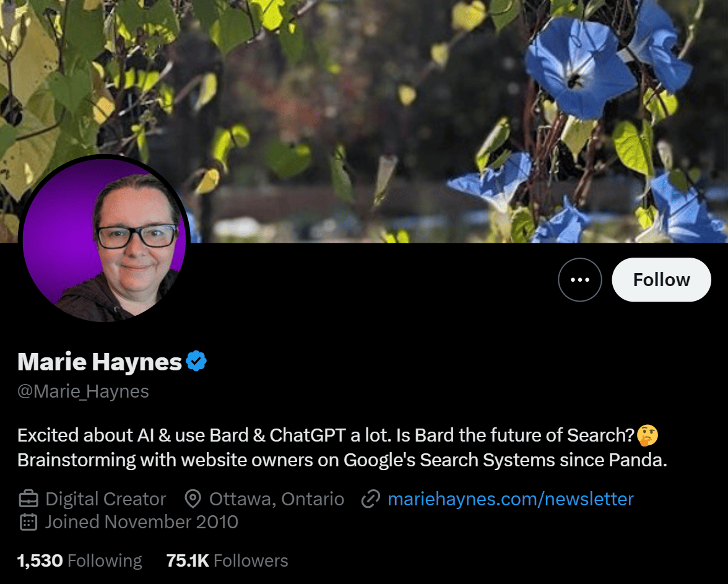Click the location pin icon
Image resolution: width=728 pixels, height=584 pixels.
pos(193,499)
